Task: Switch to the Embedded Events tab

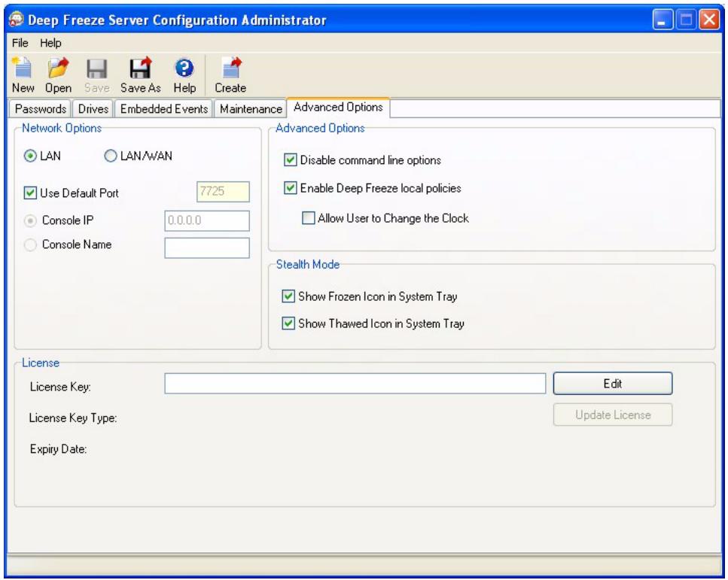Action: 163,109
